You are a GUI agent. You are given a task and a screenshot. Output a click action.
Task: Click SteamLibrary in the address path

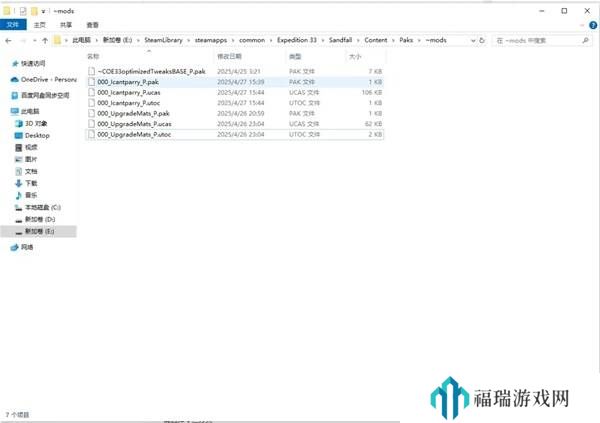click(x=163, y=40)
